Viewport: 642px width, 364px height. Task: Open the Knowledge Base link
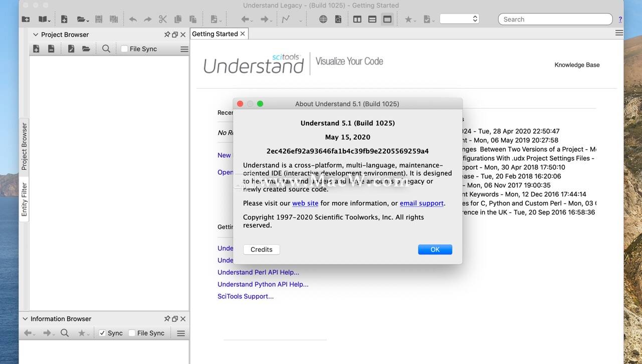pyautogui.click(x=577, y=65)
